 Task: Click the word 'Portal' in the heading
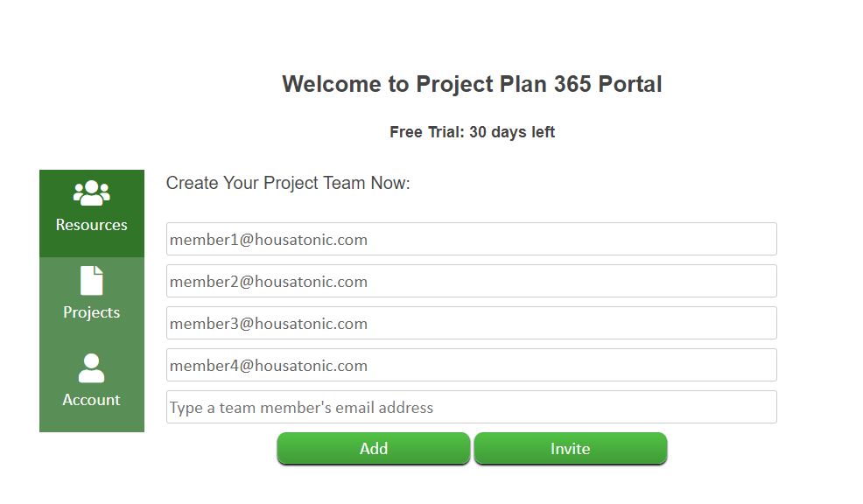630,84
